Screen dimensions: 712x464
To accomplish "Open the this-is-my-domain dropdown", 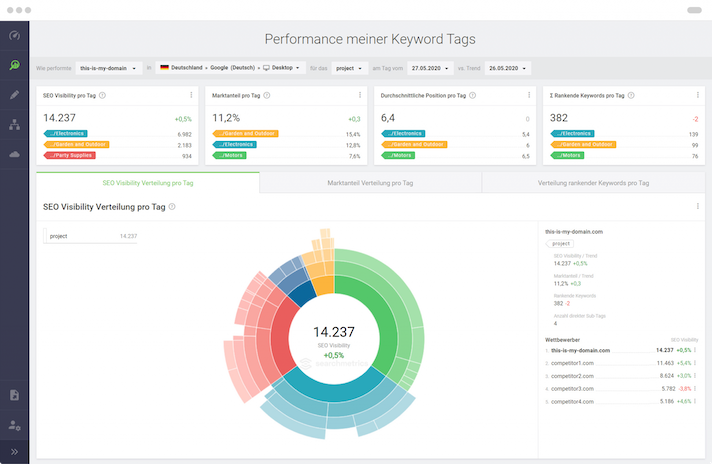I will pos(108,68).
